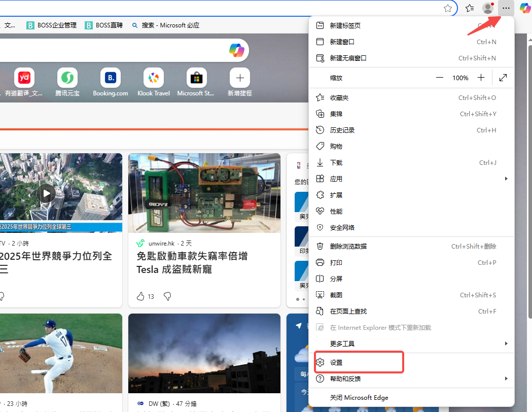Screen dimensions: 532x412
Task: Increase zoom with the plus button
Action: pyautogui.click(x=481, y=78)
